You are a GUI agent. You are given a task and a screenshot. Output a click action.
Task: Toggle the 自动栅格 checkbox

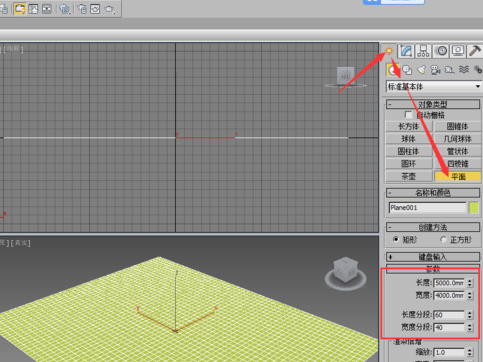point(408,115)
